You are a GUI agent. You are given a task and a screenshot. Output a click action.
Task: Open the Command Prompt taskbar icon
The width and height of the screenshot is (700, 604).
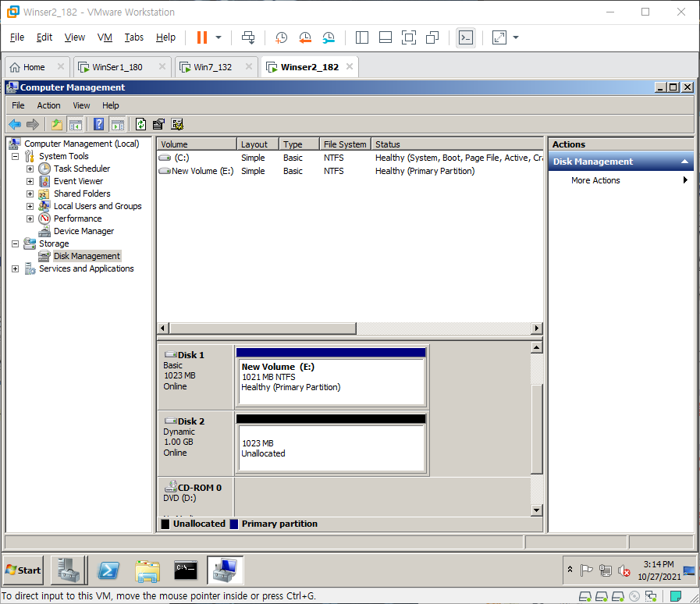[x=186, y=570]
